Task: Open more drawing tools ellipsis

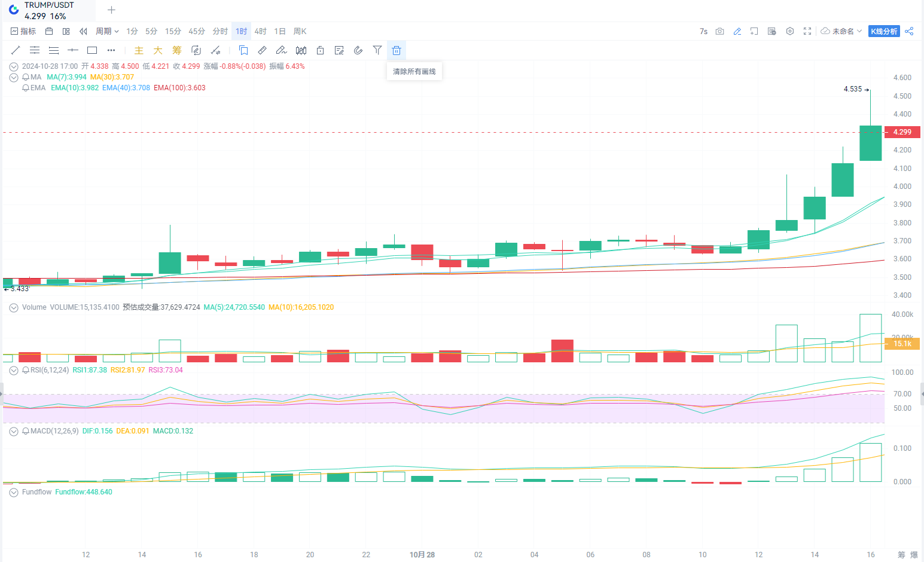Action: coord(111,50)
